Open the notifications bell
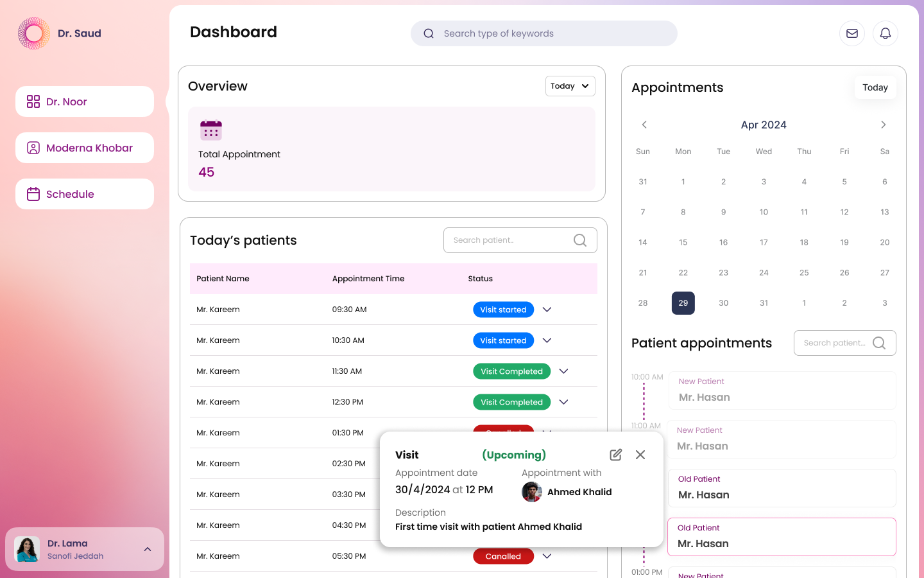Image resolution: width=924 pixels, height=578 pixels. pos(886,33)
